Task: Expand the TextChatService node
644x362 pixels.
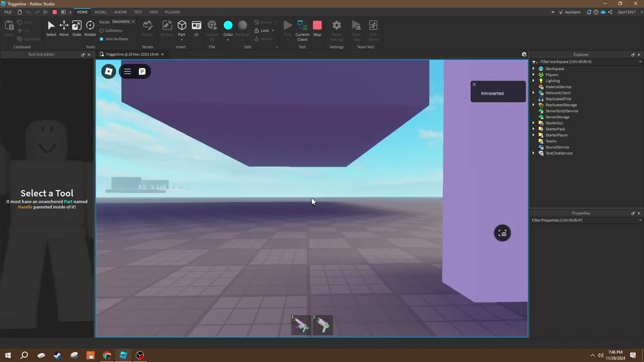Action: (534, 153)
